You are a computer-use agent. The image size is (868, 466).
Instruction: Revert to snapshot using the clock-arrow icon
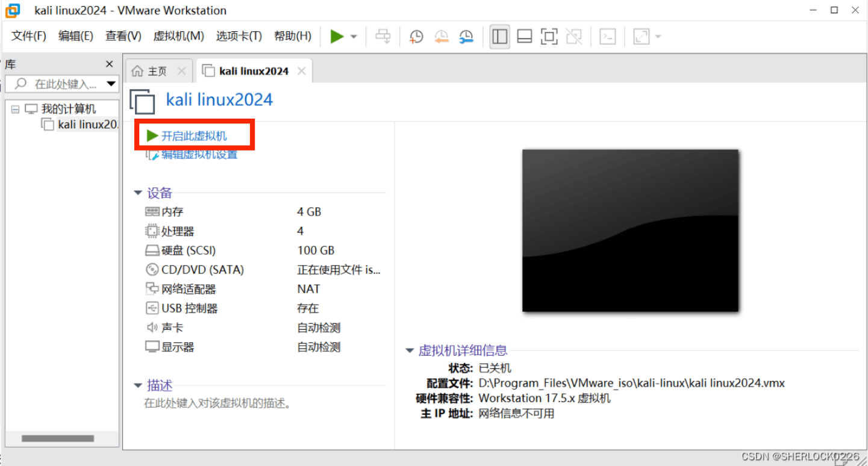[442, 37]
